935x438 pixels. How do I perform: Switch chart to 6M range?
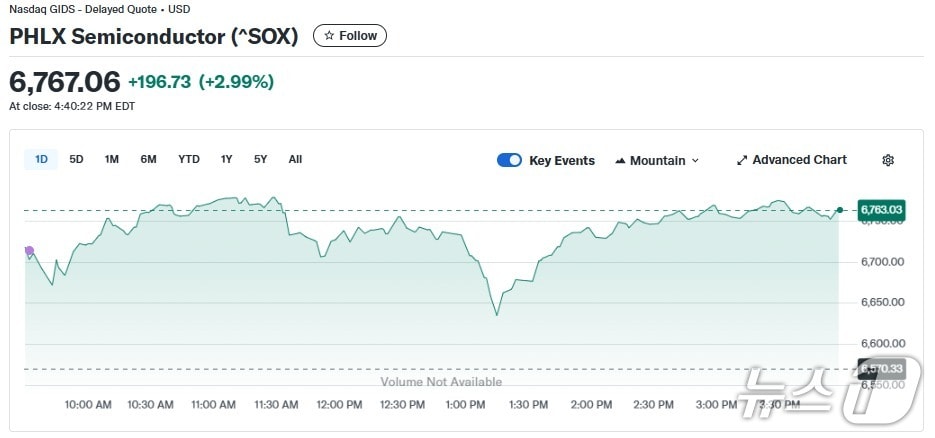[x=148, y=159]
